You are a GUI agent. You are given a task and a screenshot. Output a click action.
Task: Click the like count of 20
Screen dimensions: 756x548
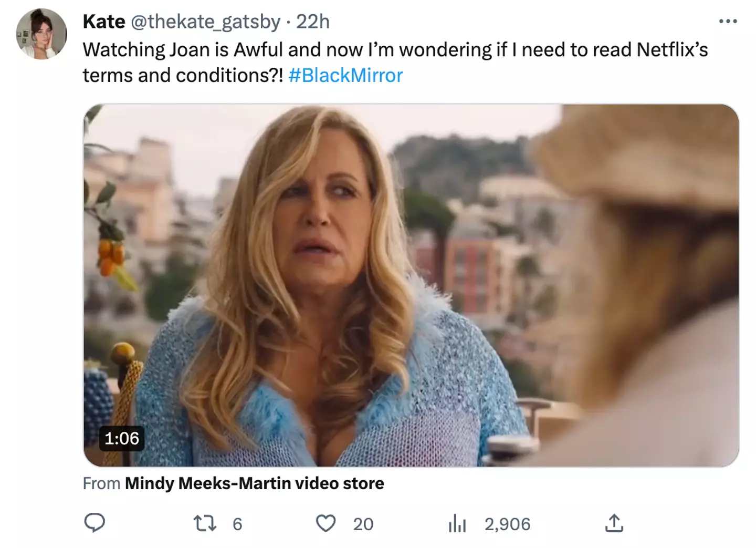pyautogui.click(x=363, y=524)
